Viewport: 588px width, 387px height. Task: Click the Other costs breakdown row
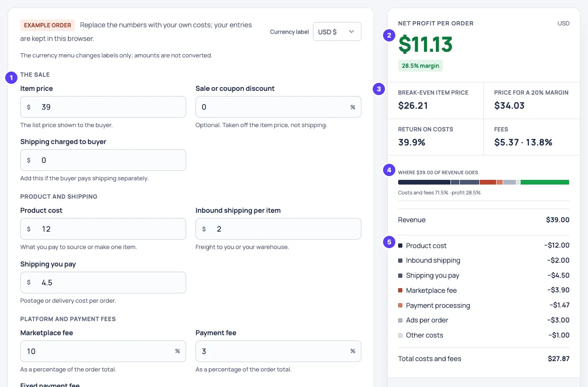[484, 335]
